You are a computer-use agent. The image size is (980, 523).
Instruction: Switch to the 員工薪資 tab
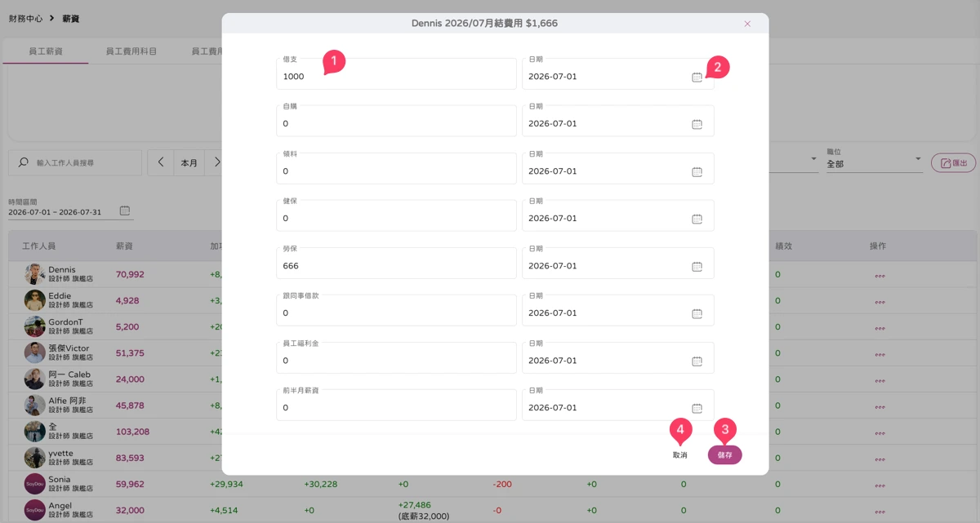click(x=46, y=51)
